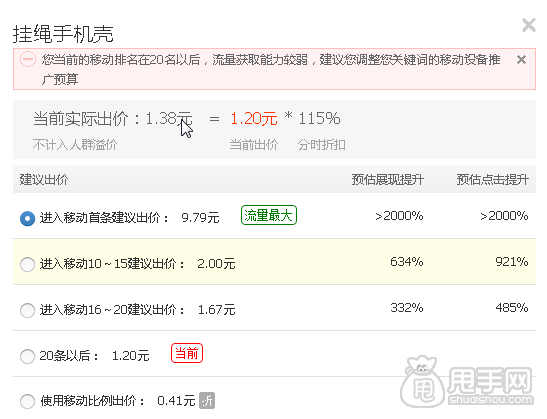This screenshot has height=419, width=547.
Task: Click the gray 折 discount icon
Action: click(x=207, y=401)
